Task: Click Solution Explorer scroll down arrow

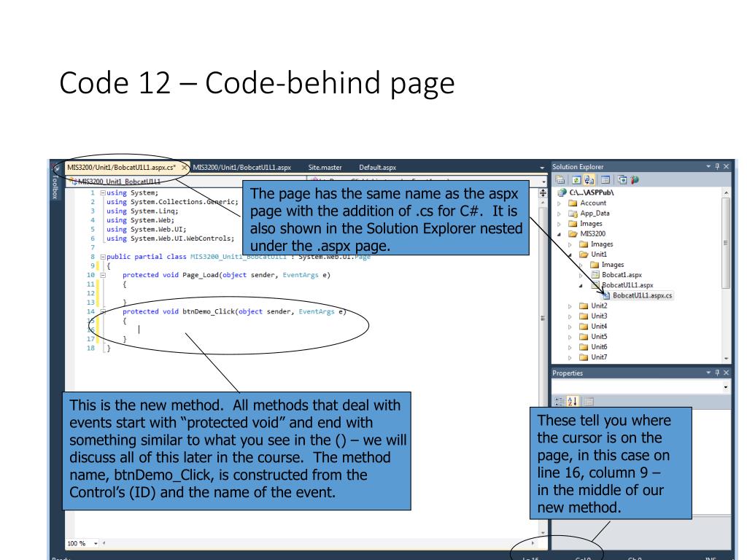Action: [x=726, y=358]
